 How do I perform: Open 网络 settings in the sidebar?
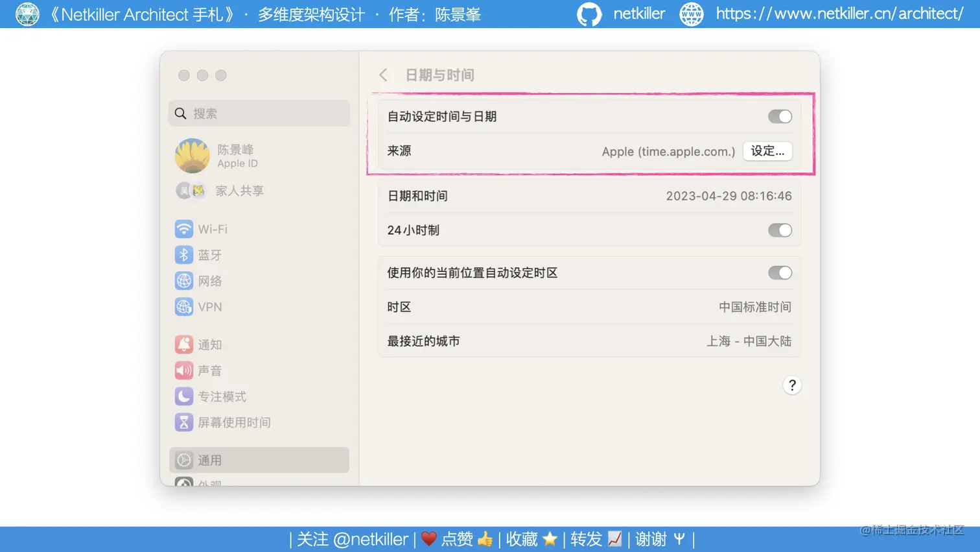pyautogui.click(x=207, y=280)
